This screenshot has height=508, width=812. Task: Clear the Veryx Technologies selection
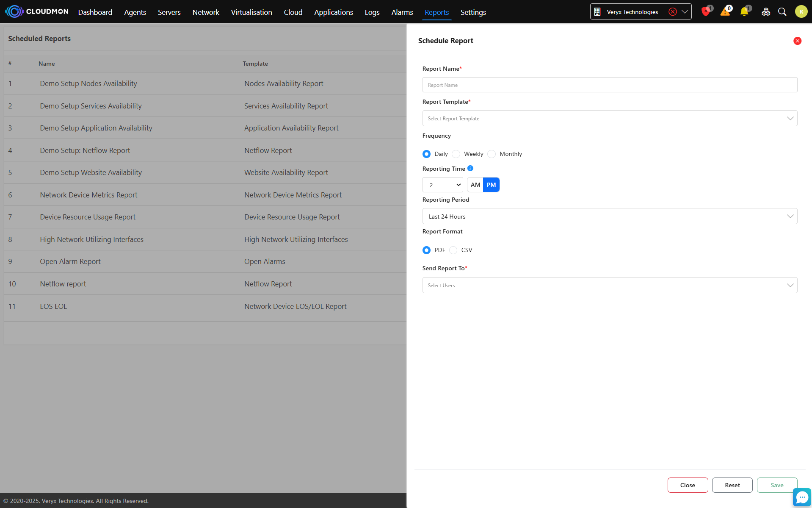point(672,12)
